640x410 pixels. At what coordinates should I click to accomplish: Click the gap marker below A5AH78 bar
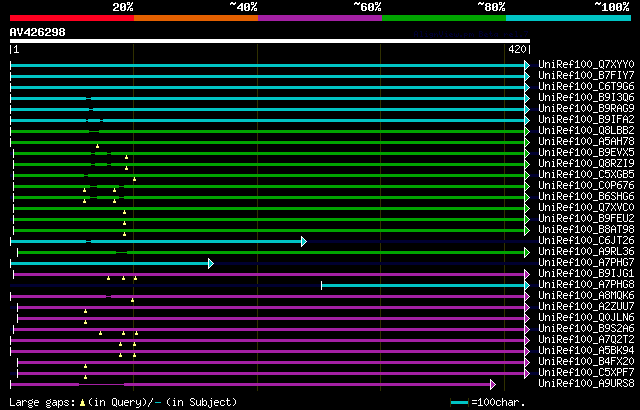tap(97, 146)
